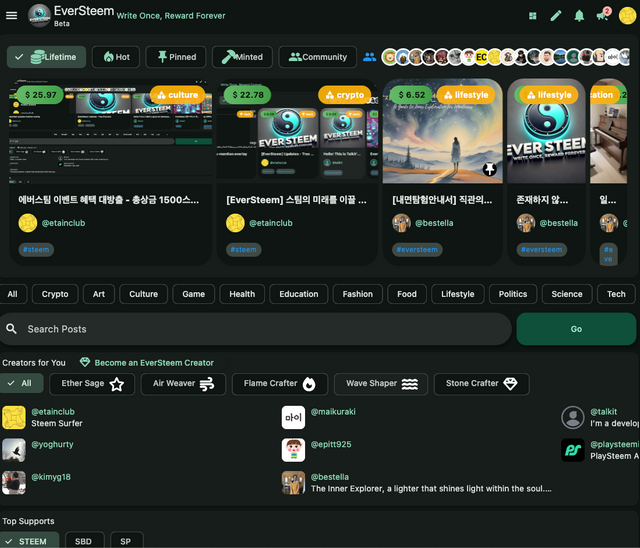
Task: Click the pin icon on lifestyle post
Action: tap(489, 169)
